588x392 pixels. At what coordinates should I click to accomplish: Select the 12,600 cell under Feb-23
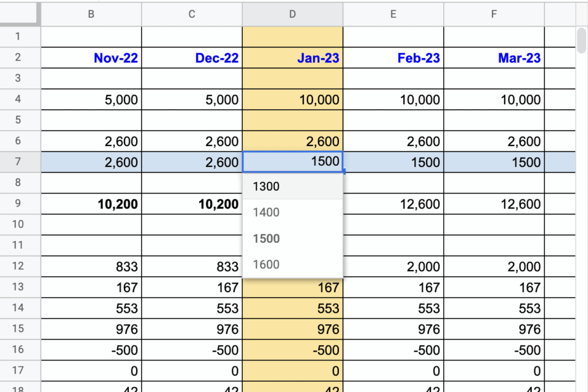point(393,204)
